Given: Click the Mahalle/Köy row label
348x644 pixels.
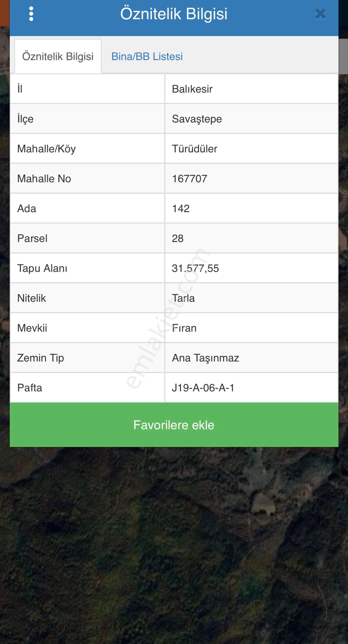Looking at the screenshot, I should 46,149.
